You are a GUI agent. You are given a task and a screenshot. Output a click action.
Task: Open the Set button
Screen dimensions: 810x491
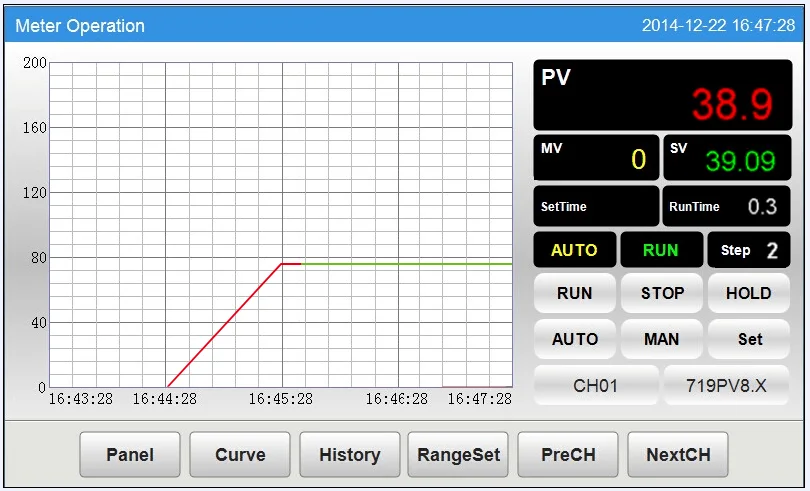[x=749, y=339]
